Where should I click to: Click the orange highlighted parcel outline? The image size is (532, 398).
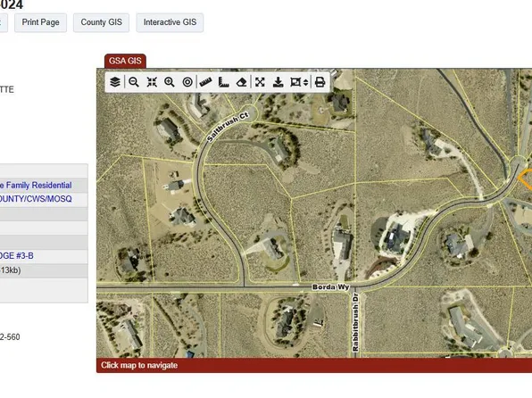[525, 178]
